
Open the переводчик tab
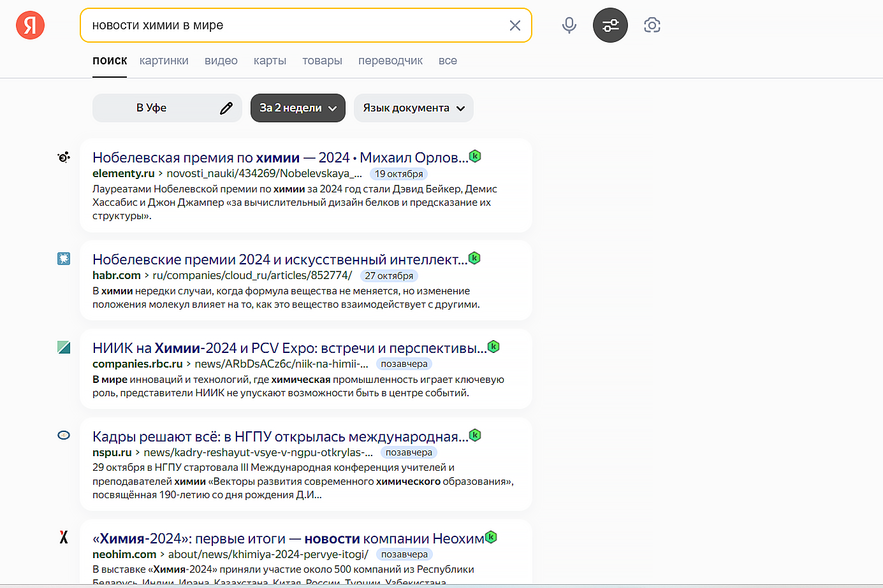click(x=390, y=61)
